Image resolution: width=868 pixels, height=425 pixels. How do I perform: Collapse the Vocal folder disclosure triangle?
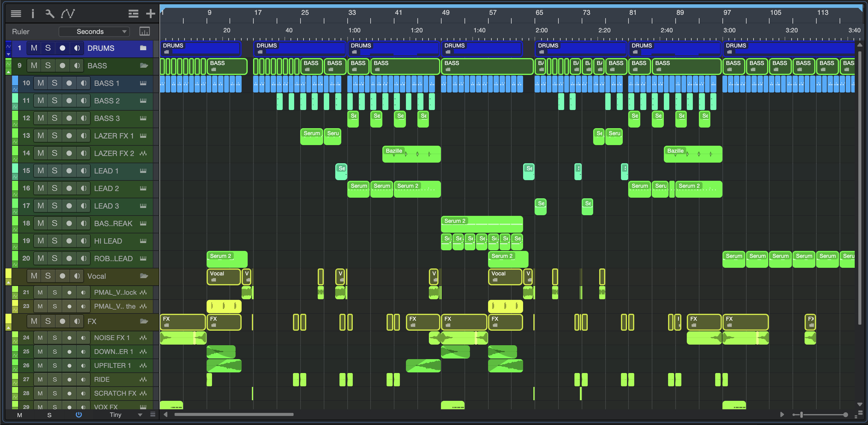[8, 282]
